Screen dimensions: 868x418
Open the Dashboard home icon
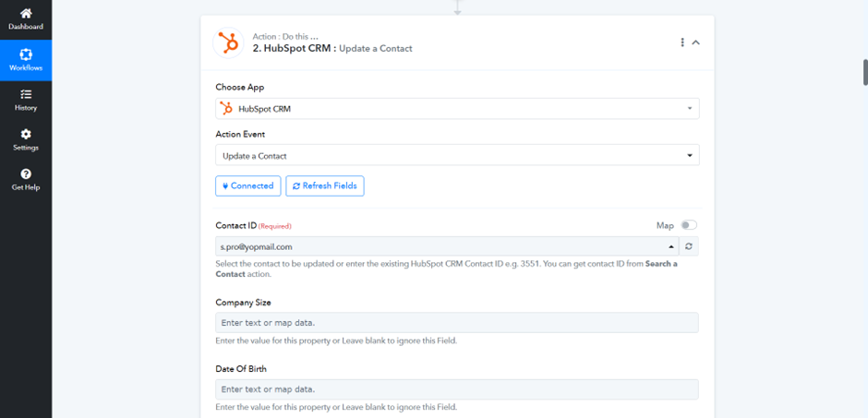pyautogui.click(x=26, y=14)
